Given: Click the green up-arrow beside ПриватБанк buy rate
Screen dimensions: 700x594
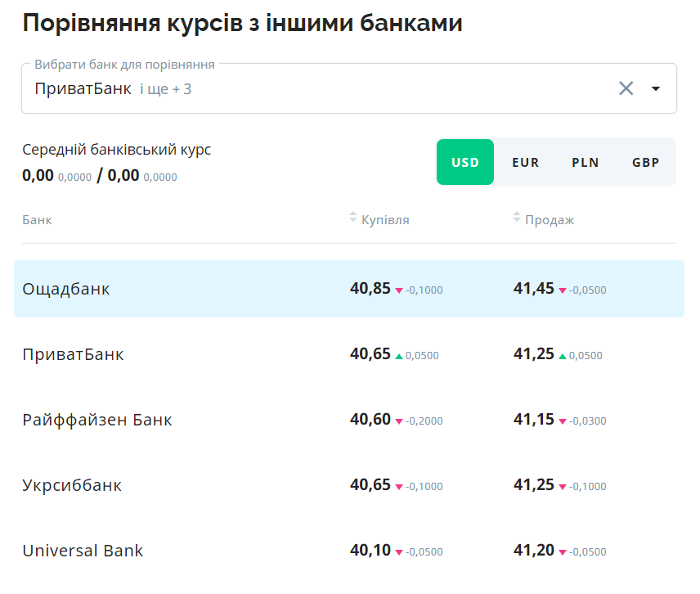Looking at the screenshot, I should click(x=398, y=354).
